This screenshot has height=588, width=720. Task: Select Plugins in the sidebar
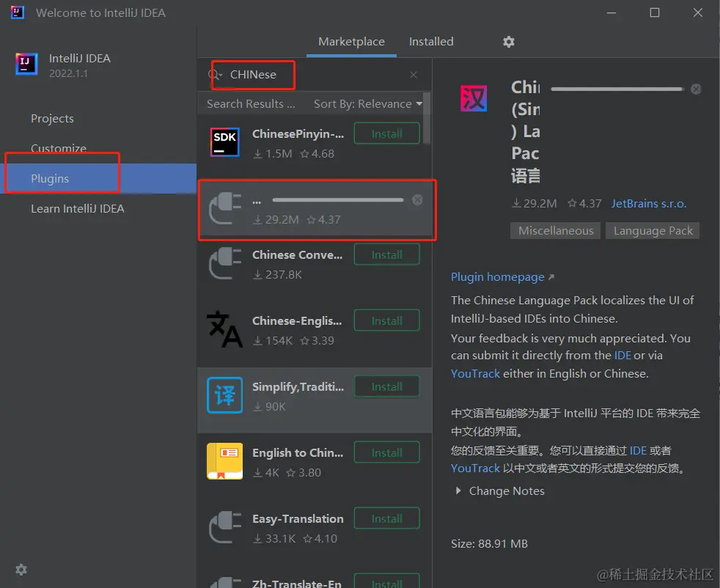click(98, 179)
